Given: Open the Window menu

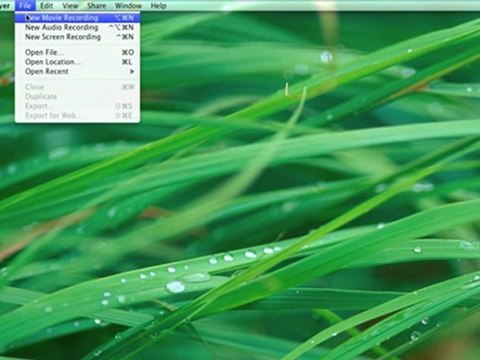Looking at the screenshot, I should [x=128, y=6].
